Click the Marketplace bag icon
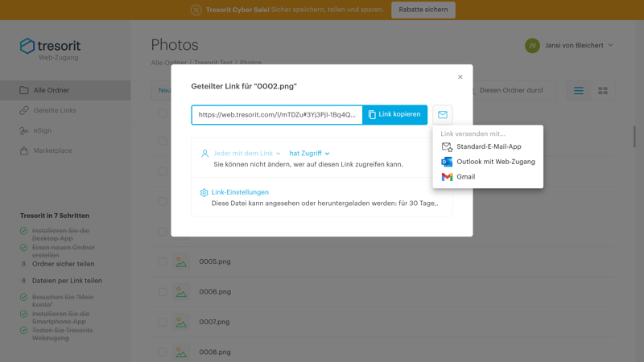This screenshot has width=644, height=362. click(x=24, y=150)
